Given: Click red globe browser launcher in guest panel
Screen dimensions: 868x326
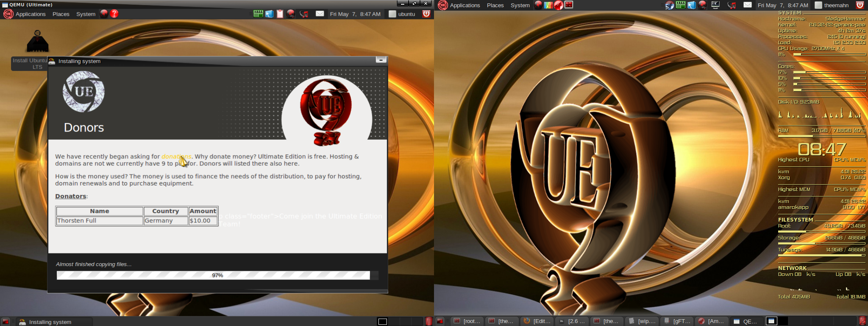Looking at the screenshot, I should click(104, 14).
